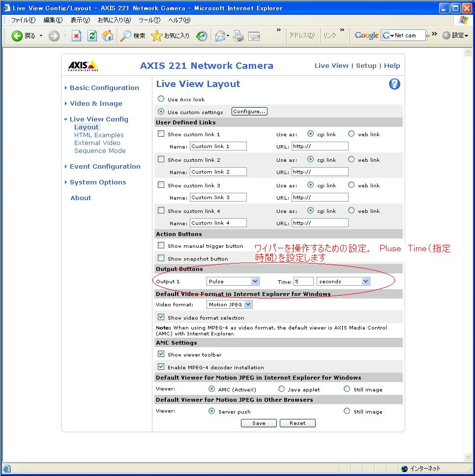The image size is (475, 476).
Task: Click the Windows flag logo
Action: 464,20
